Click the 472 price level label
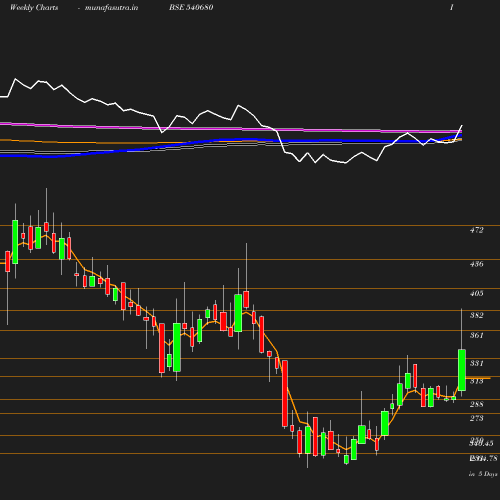This screenshot has width=500, height=500. 476,230
